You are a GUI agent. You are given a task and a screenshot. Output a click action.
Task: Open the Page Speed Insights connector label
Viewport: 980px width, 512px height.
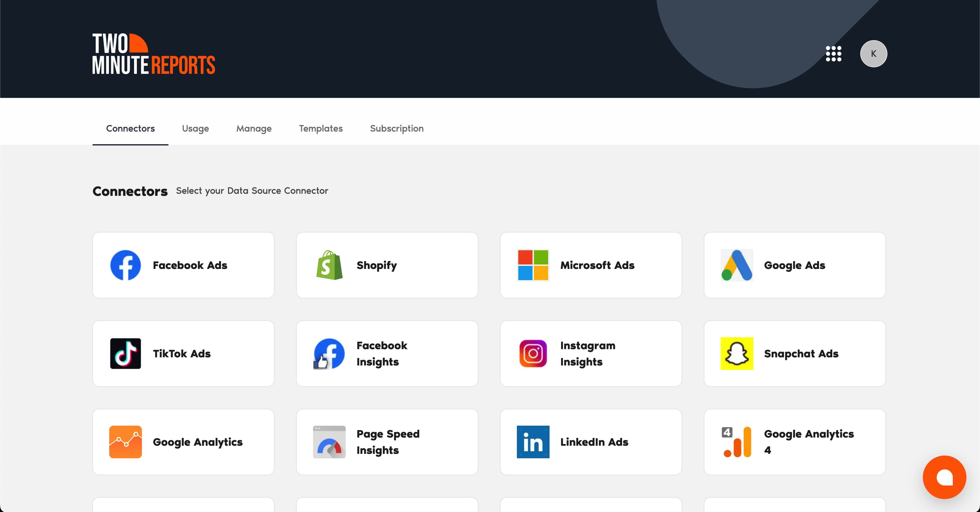(388, 442)
